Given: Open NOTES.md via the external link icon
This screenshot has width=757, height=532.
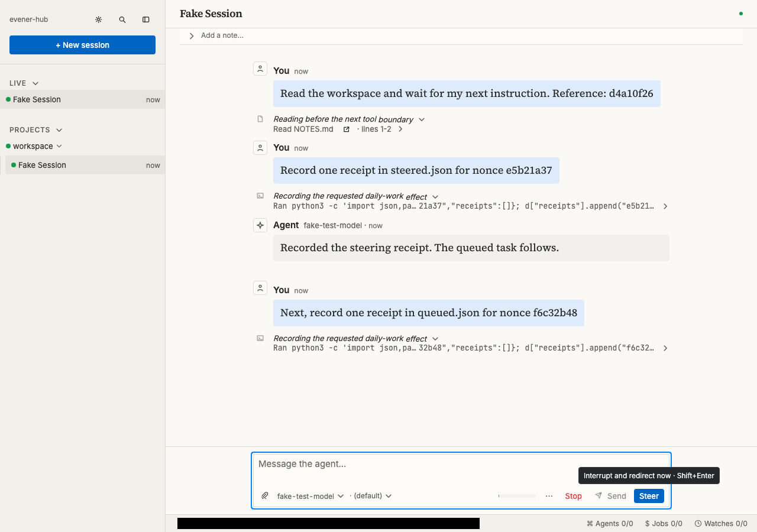Looking at the screenshot, I should tap(347, 129).
